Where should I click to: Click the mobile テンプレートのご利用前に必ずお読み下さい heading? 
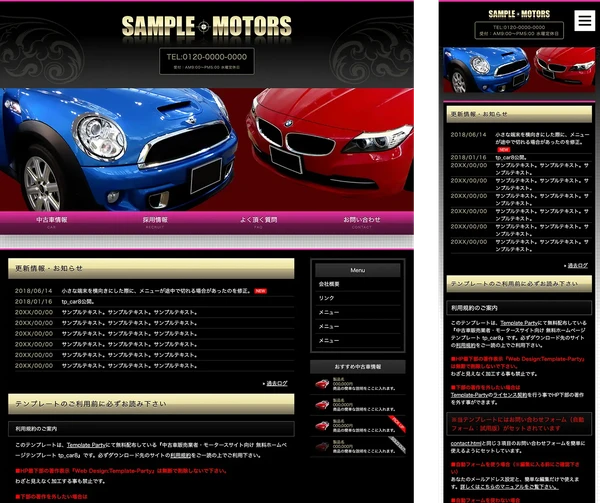519,284
